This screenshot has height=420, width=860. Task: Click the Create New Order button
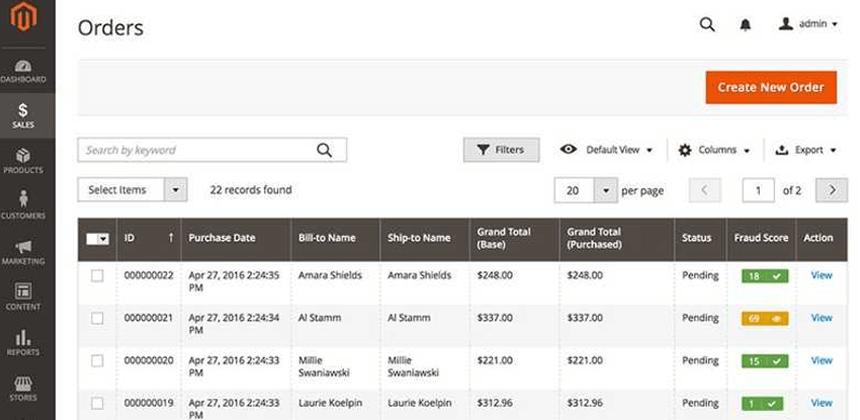[x=770, y=87]
